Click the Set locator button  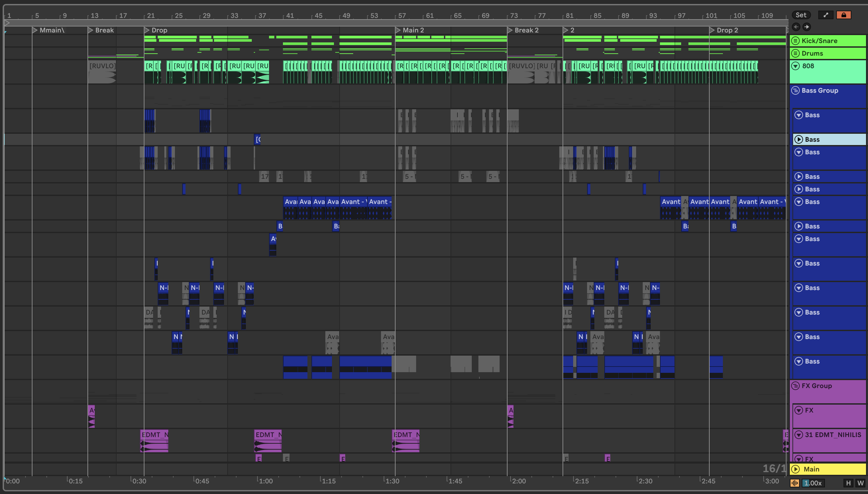801,15
